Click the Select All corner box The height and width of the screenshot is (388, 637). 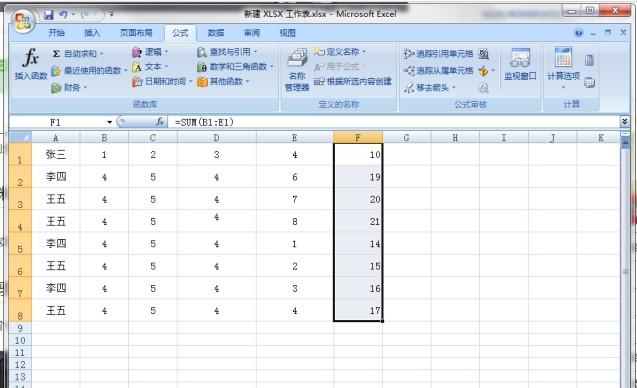[x=20, y=137]
